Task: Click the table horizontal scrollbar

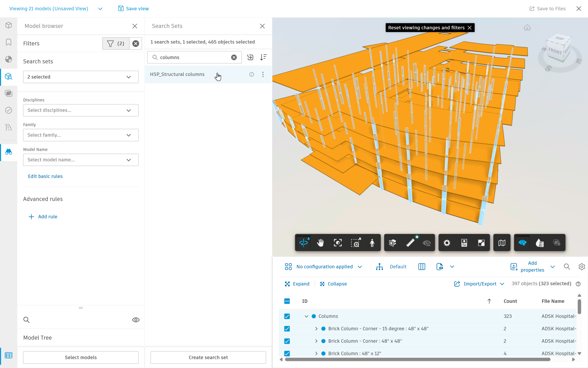Action: click(417, 359)
